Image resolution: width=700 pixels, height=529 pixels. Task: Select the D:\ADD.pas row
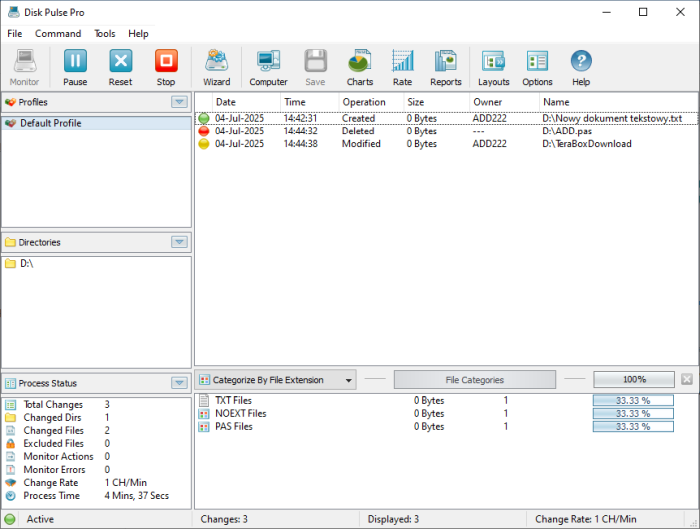coord(446,131)
